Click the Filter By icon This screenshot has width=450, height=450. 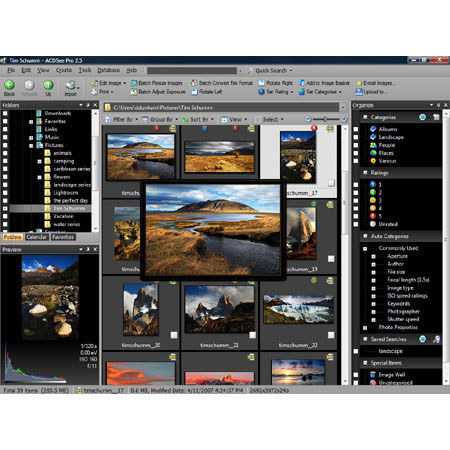point(108,119)
